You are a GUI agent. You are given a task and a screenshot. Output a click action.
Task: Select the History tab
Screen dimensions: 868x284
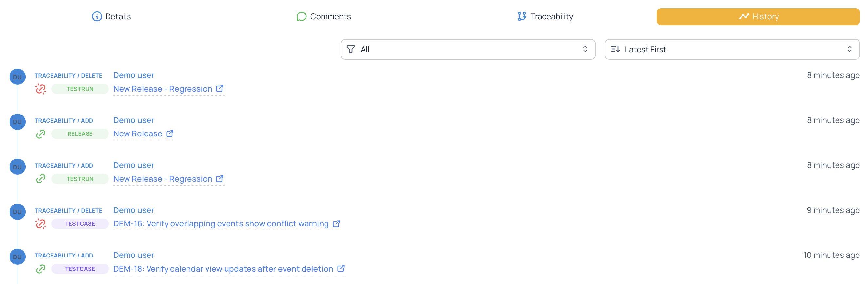[758, 16]
